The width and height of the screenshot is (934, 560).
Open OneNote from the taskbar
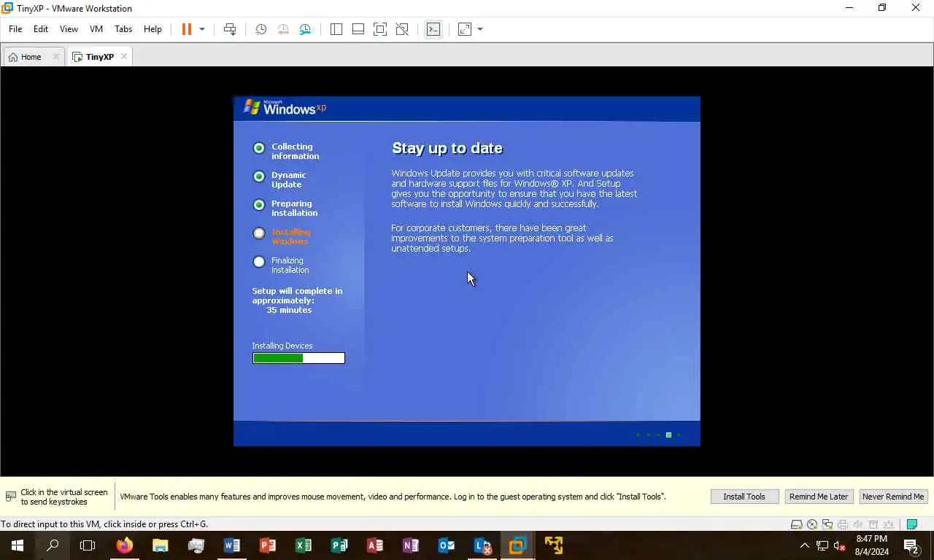coord(411,545)
